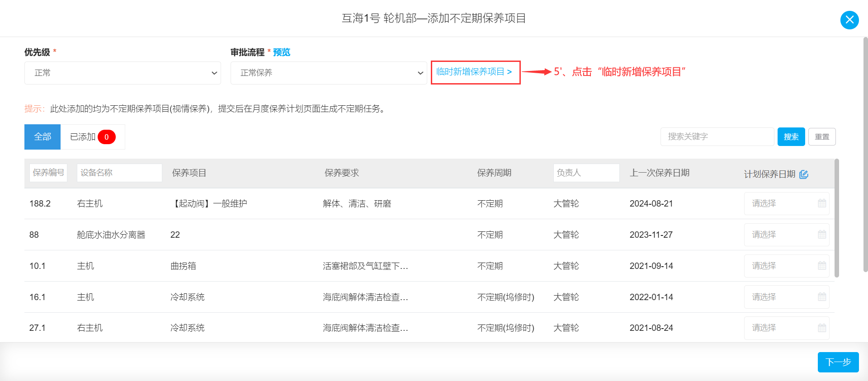The width and height of the screenshot is (868, 381).
Task: Click 保养编号 16.1 cell
Action: tap(38, 297)
